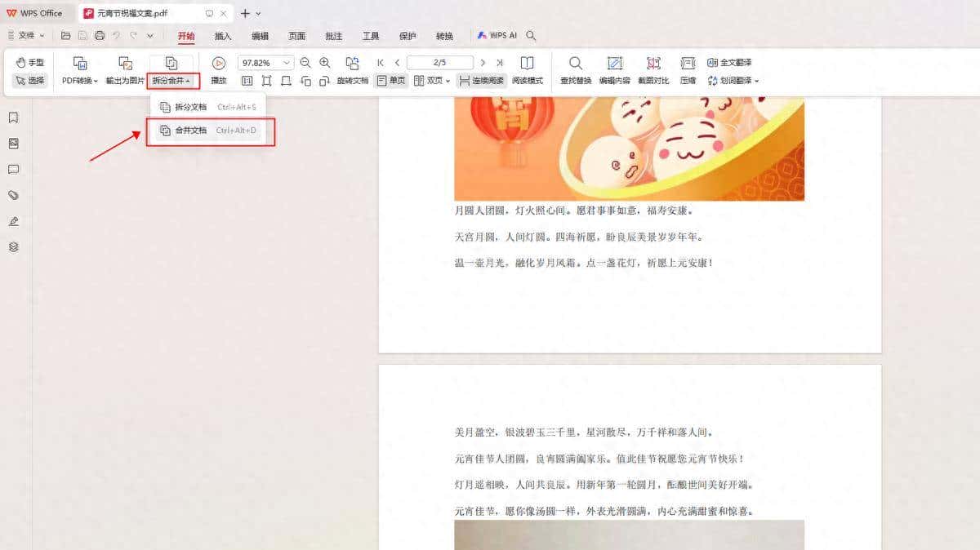980x550 pixels.
Task: Select the 编辑内容 edit content tool
Action: 614,70
